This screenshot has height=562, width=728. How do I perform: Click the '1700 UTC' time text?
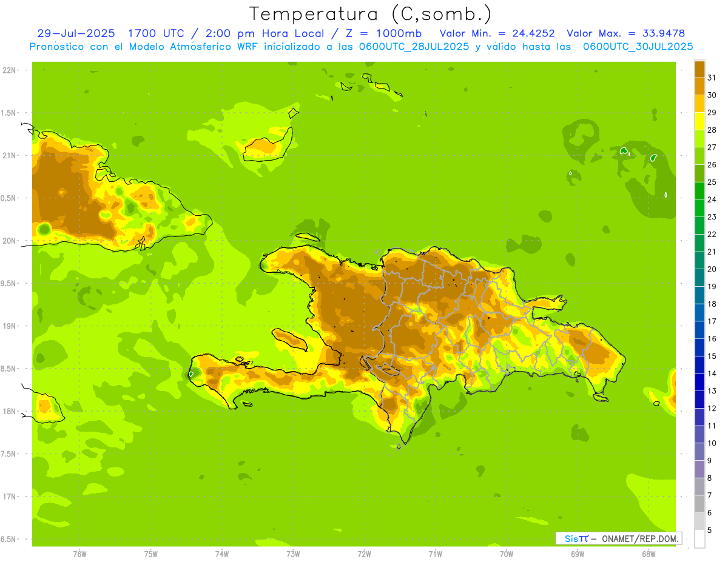click(157, 33)
